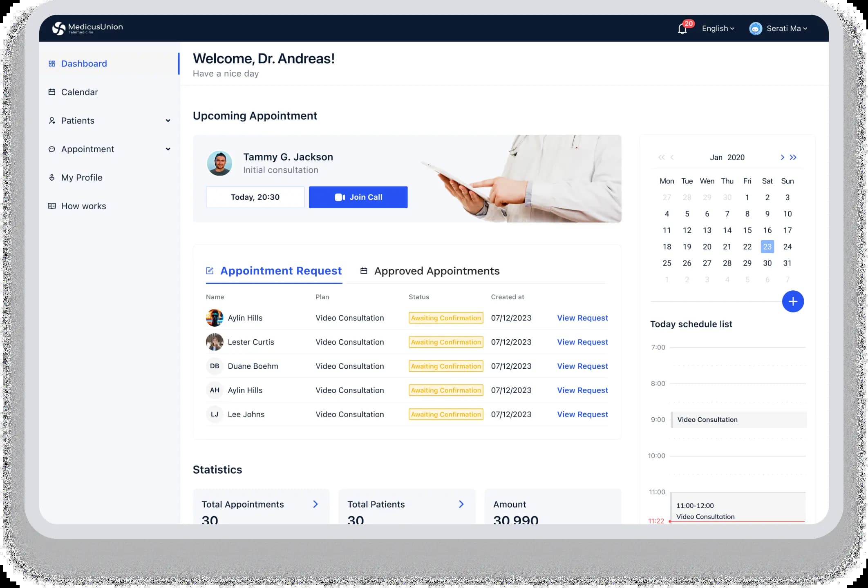This screenshot has width=868, height=588.
Task: Select January 9 in calendar
Action: click(x=767, y=214)
